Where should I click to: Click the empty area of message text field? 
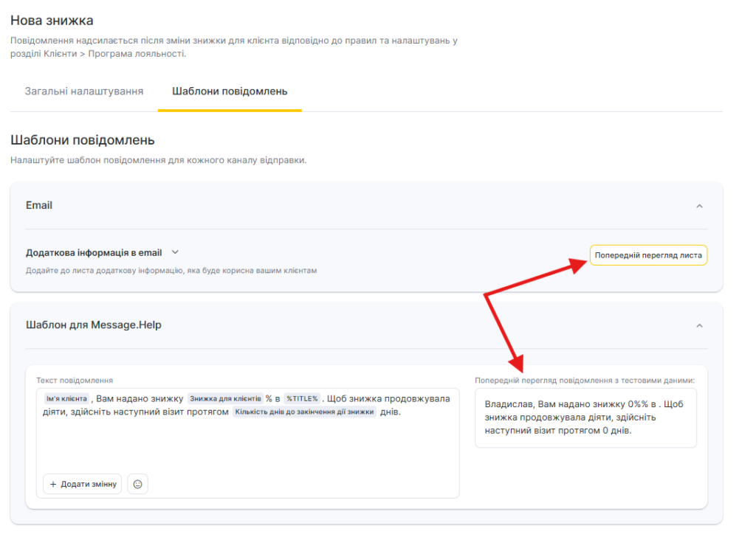pos(247,446)
